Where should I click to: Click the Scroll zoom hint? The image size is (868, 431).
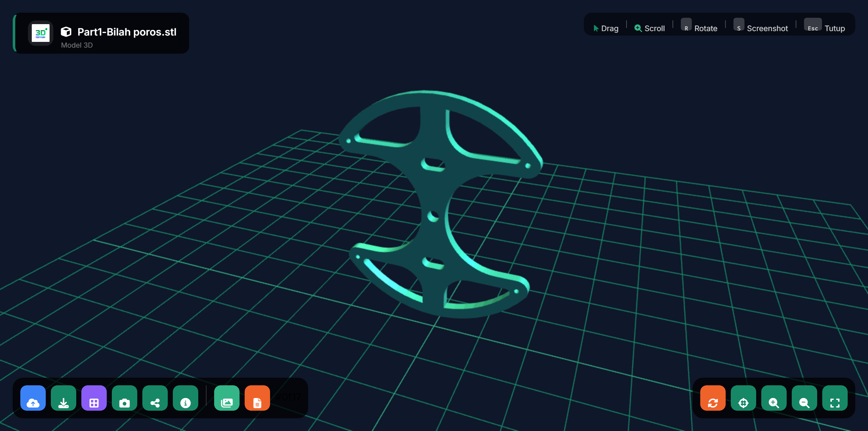coord(650,28)
